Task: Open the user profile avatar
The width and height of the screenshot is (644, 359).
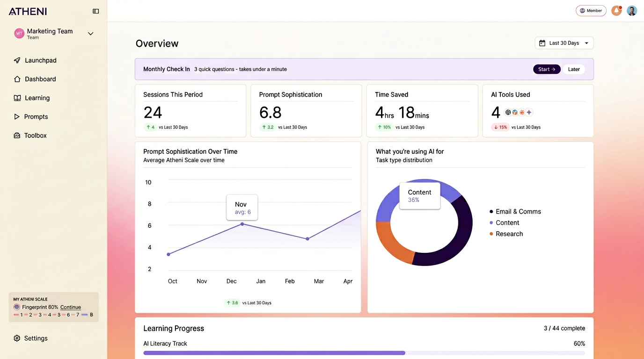Action: coord(632,11)
